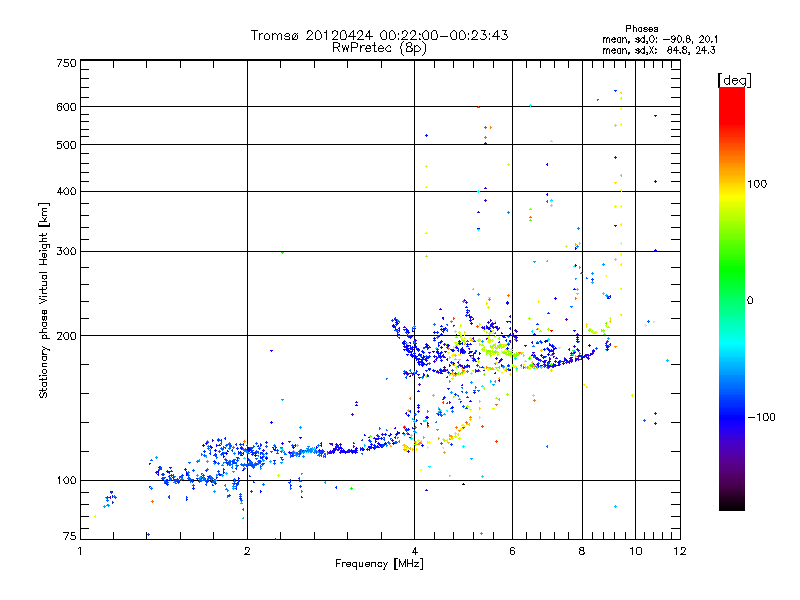Click the x-axis '1' tick label

[80, 551]
